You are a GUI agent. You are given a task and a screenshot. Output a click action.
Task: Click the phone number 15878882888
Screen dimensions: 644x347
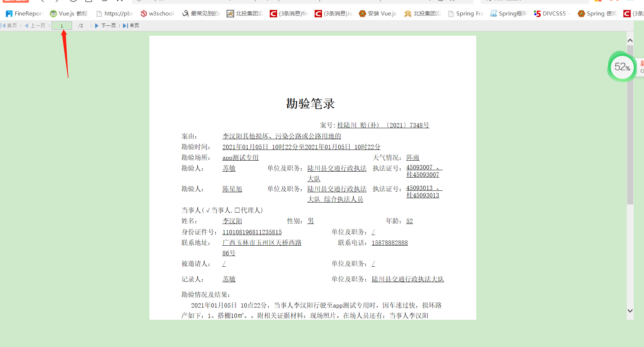point(390,243)
